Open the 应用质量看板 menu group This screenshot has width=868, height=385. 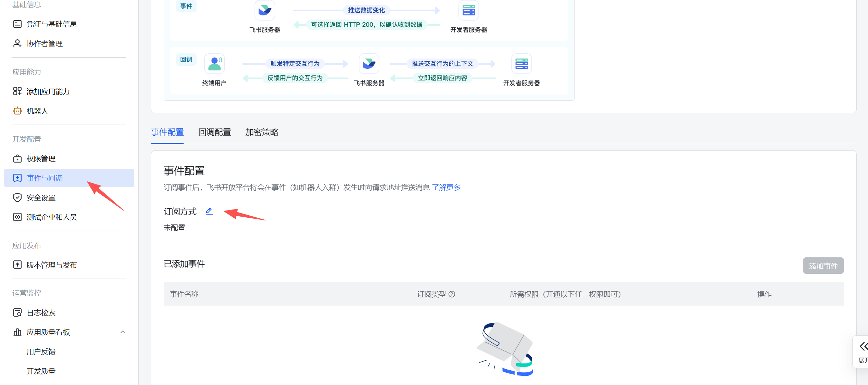point(48,332)
